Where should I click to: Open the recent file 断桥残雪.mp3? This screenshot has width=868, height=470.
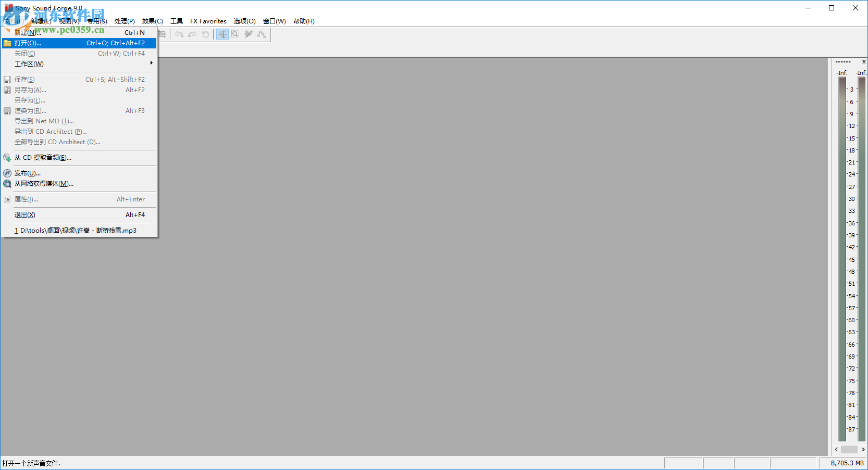click(x=79, y=231)
